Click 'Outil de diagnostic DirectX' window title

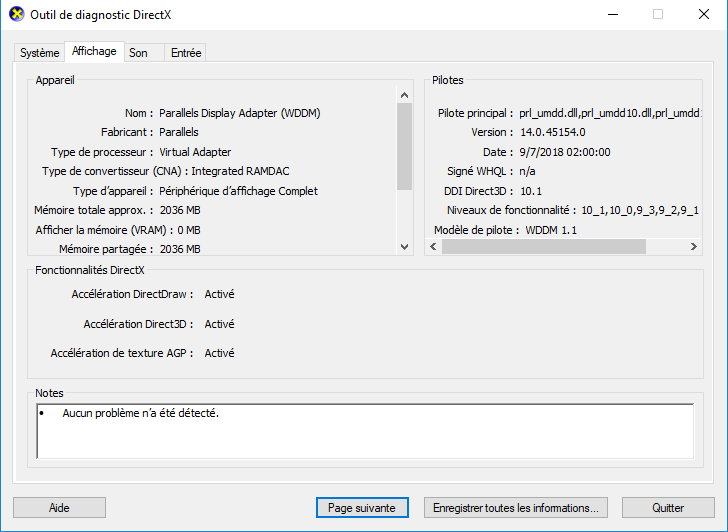click(x=101, y=15)
